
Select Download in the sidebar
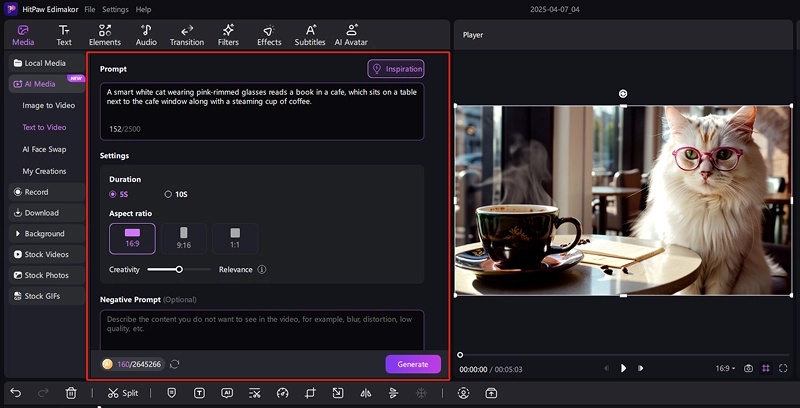(x=46, y=213)
